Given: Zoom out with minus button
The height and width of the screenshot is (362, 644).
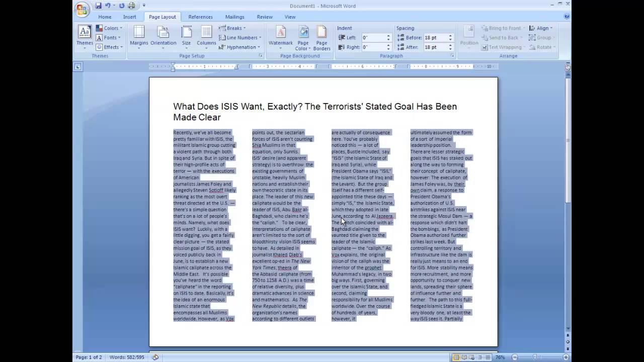Looking at the screenshot, I should pyautogui.click(x=514, y=357).
